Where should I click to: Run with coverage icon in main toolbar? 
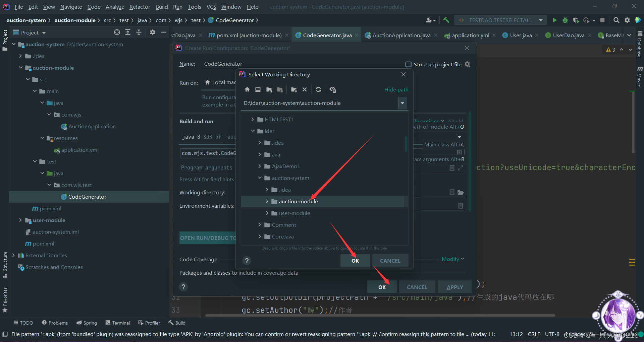[576, 20]
